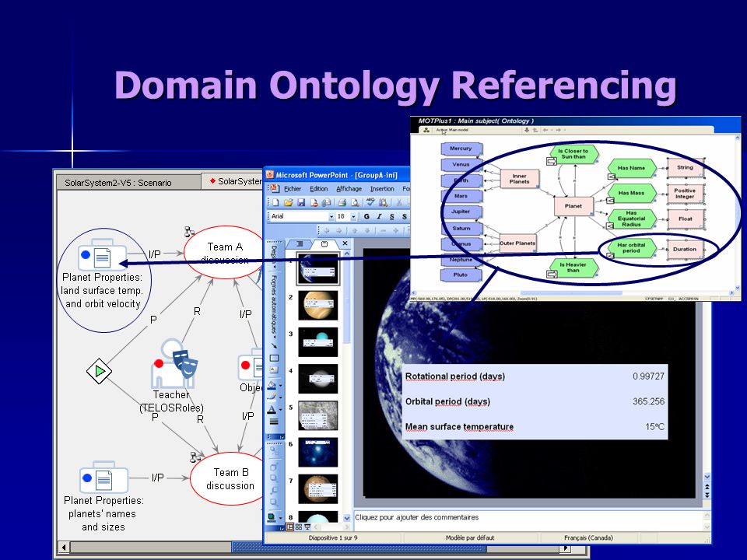Click the Has Name property hexagon
This screenshot has height=560, width=747.
632,168
